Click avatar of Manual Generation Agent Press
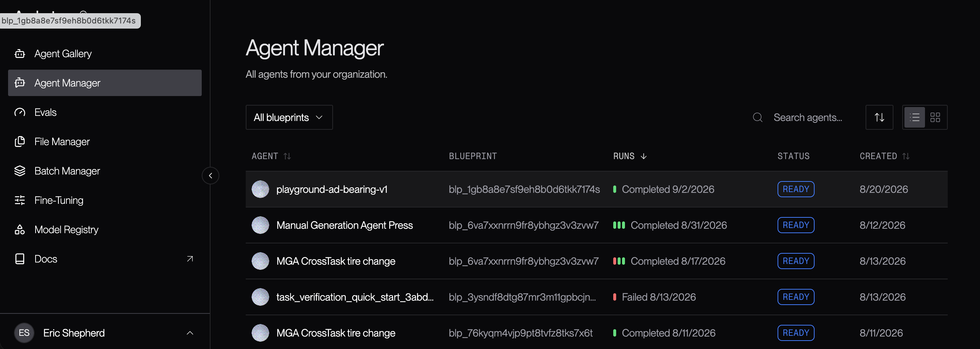This screenshot has height=349, width=980. point(260,225)
